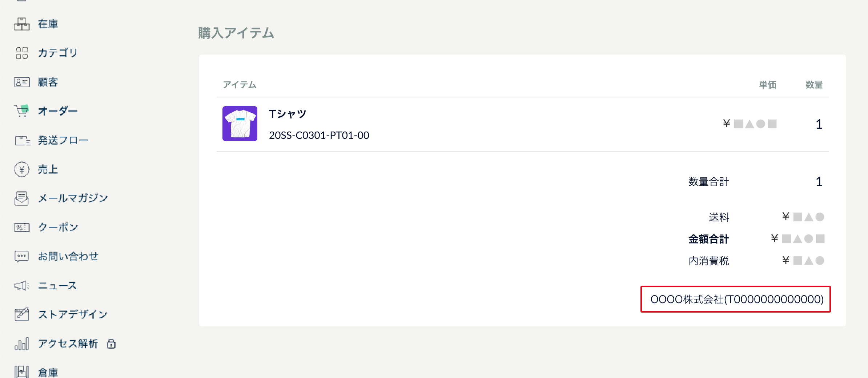The width and height of the screenshot is (868, 378).
Task: Select the 顧客 customer card icon
Action: [22, 82]
